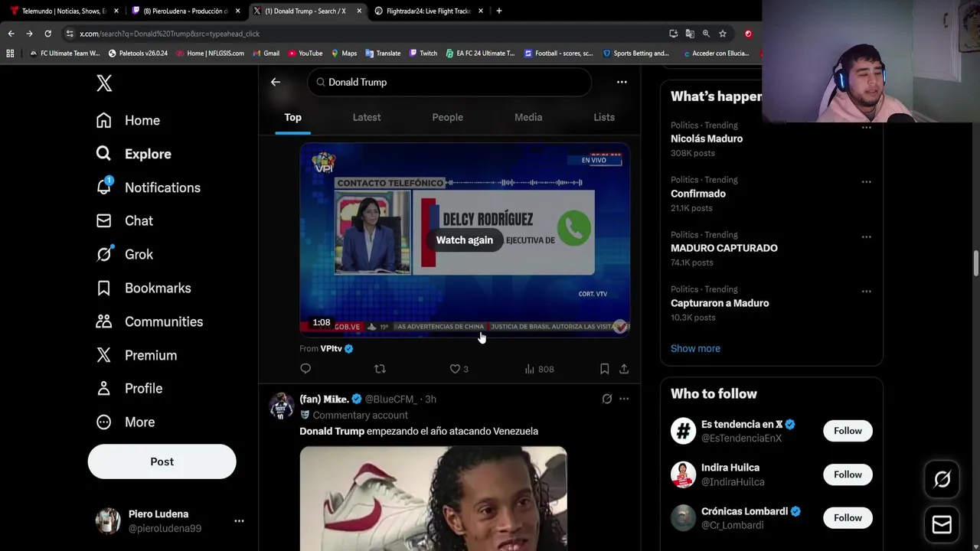The height and width of the screenshot is (551, 980).
Task: Share the VPItv video post
Action: (x=624, y=369)
